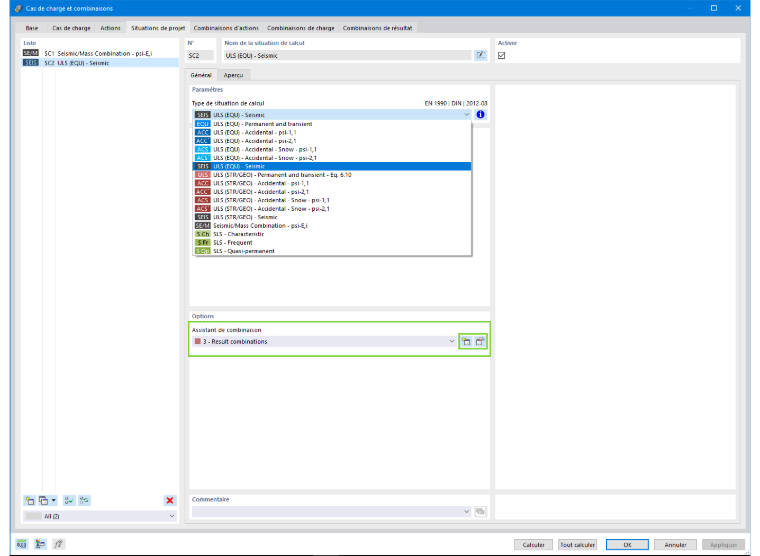
Task: Create new combination wizard icon
Action: point(466,342)
